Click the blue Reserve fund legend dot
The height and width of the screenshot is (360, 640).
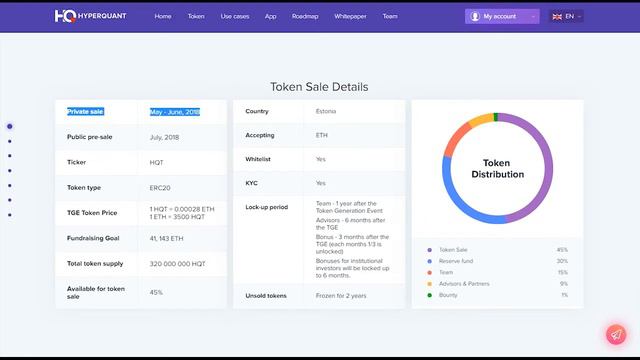click(429, 261)
